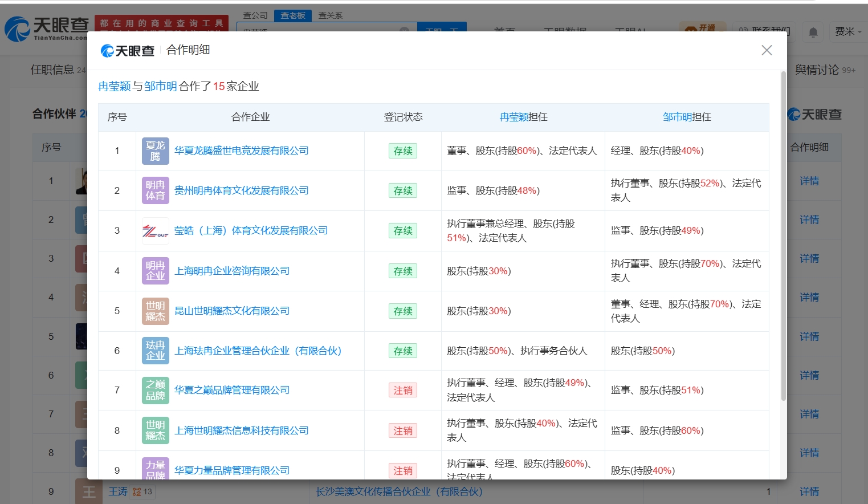This screenshot has height=504, width=868.
Task: Open 上海珐冉企业管理合伙企业 link
Action: pyautogui.click(x=258, y=351)
